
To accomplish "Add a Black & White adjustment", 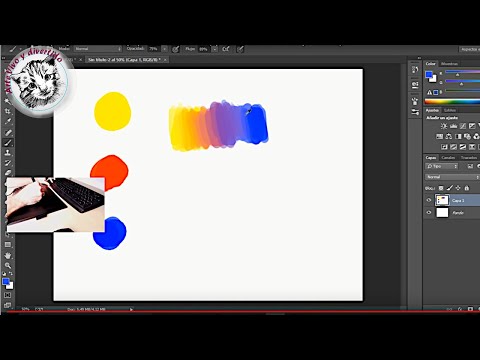I will [458, 136].
